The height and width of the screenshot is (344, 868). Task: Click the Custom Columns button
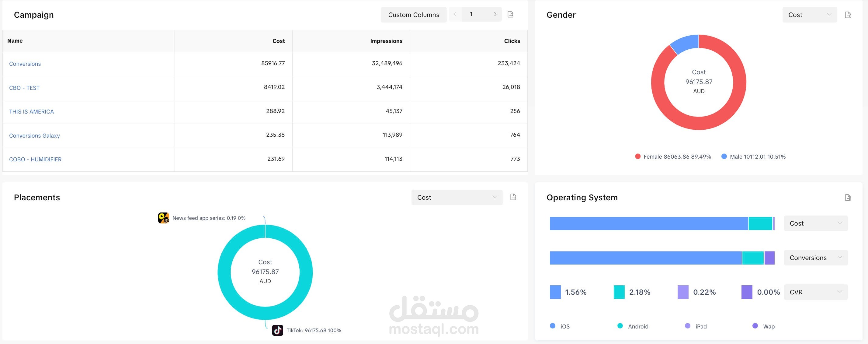[413, 15]
